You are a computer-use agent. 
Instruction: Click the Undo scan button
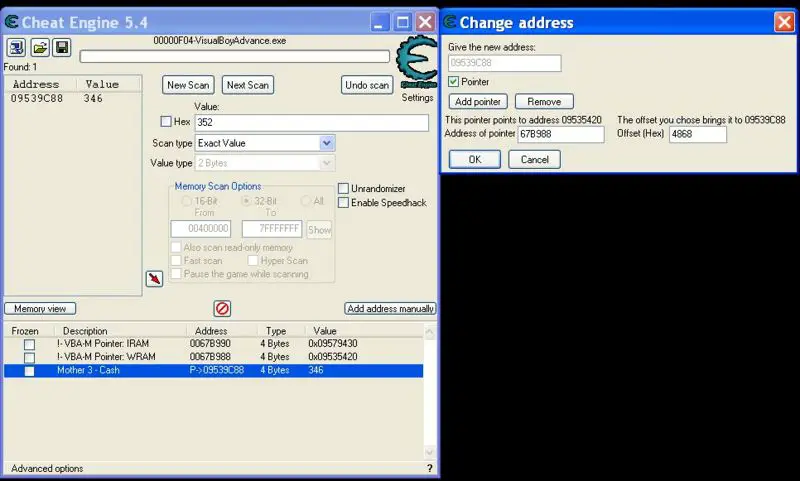[x=367, y=85]
